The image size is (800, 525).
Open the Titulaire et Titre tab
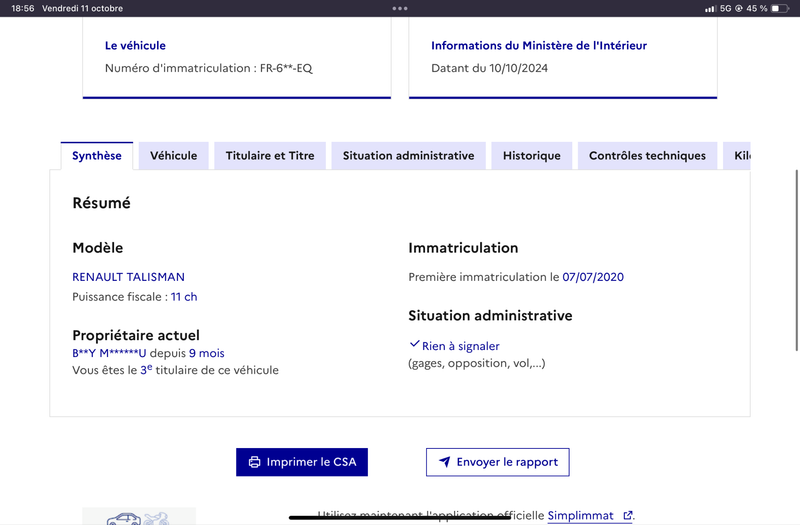[270, 156]
